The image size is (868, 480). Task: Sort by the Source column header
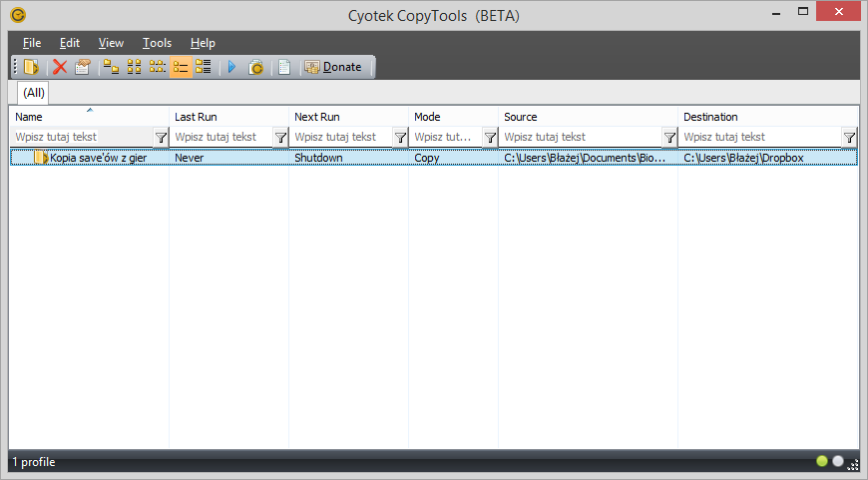coord(588,117)
